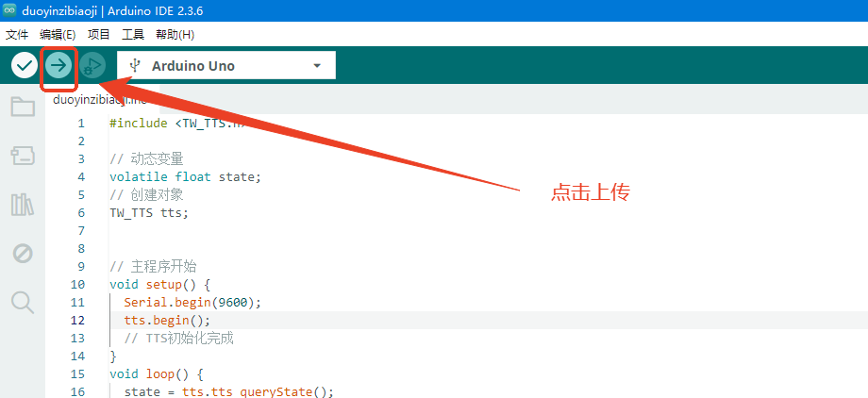Open the Boards Manager sidebar icon
This screenshot has height=398, width=868.
pos(23,157)
